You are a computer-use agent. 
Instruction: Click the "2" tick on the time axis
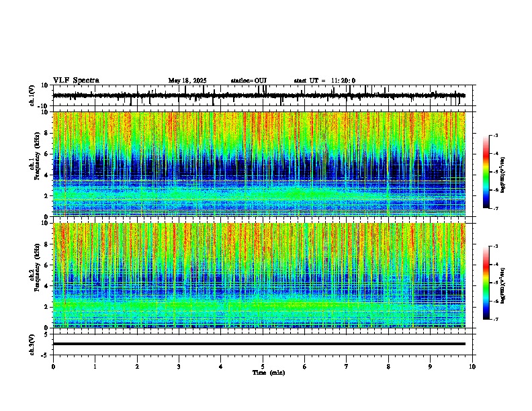click(x=137, y=367)
